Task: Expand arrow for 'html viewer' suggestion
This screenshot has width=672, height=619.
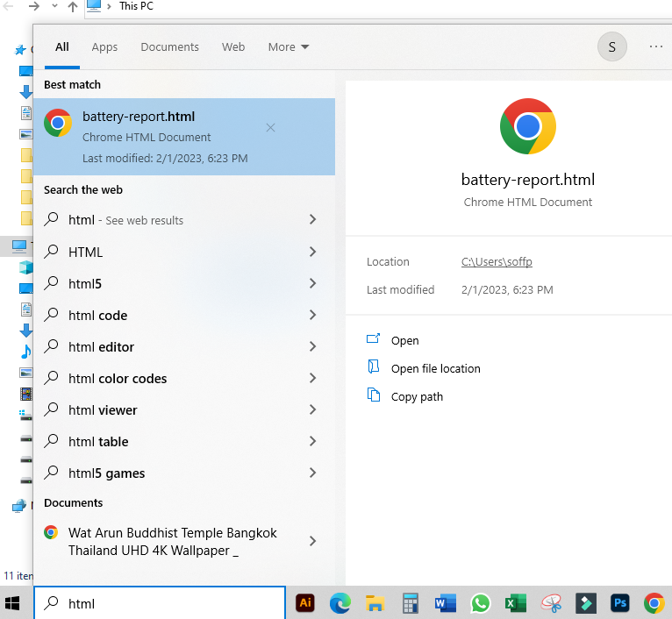Action: [313, 410]
